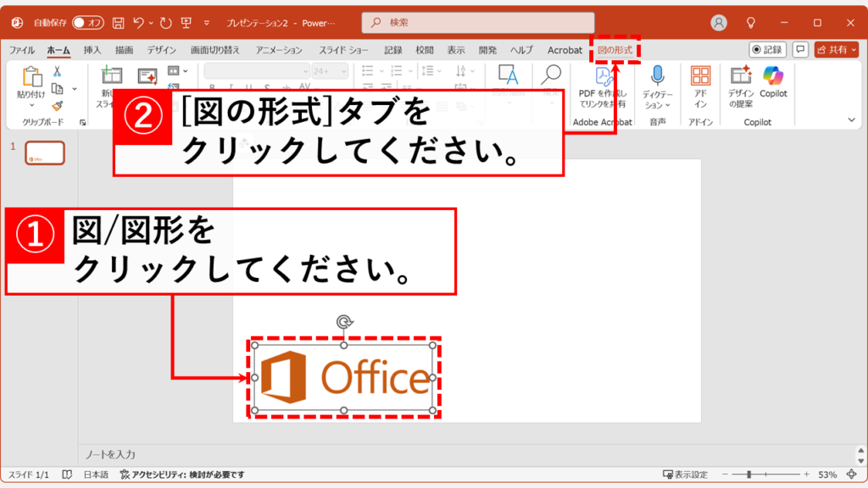Click 日本語 language in status bar
Image resolution: width=868 pixels, height=488 pixels.
click(96, 474)
